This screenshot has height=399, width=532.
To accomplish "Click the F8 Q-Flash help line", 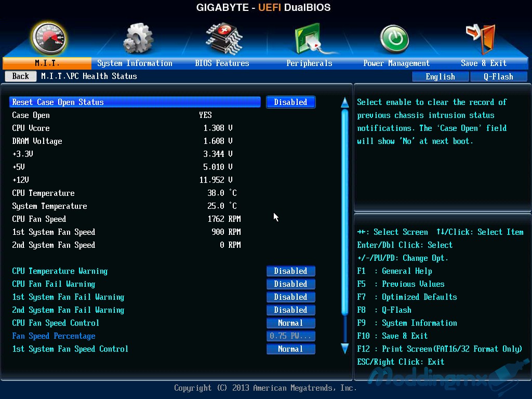I will point(384,310).
